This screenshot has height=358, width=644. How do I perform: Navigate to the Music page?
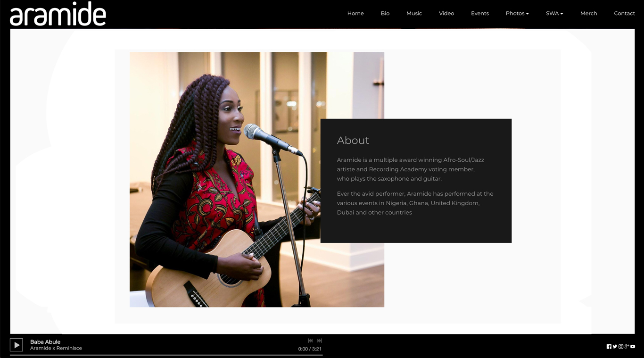(414, 13)
